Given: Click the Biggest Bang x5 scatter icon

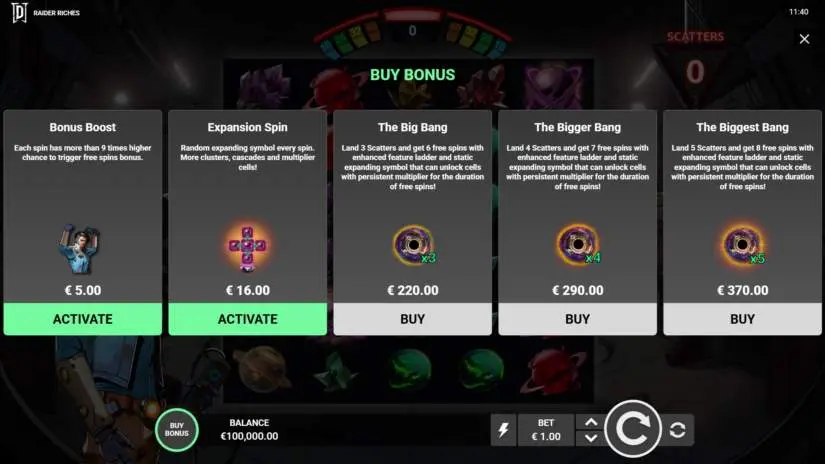Looking at the screenshot, I should coord(743,245).
